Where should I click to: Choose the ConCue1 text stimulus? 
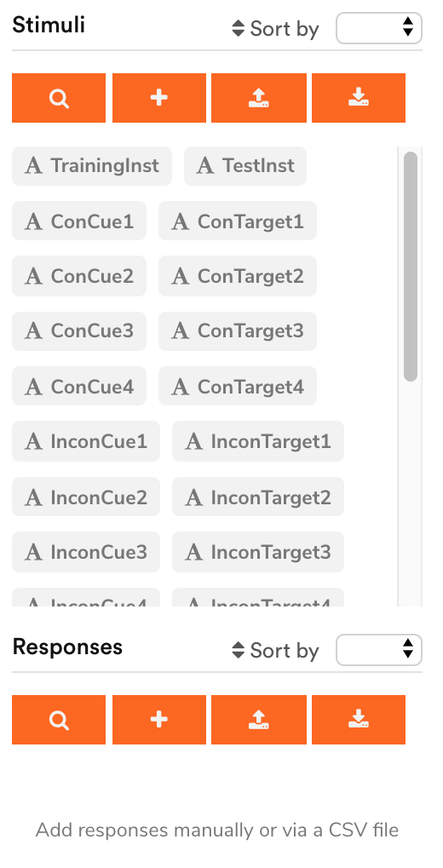(x=79, y=221)
